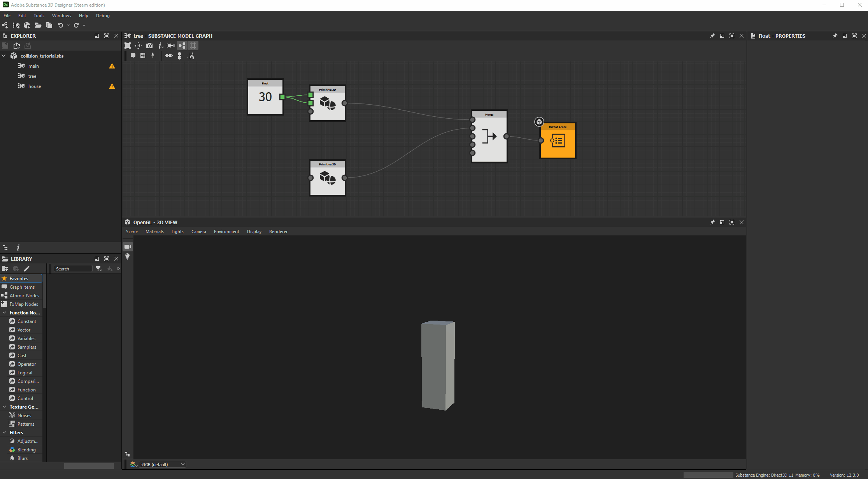Viewport: 868px width, 479px height.
Task: Click the camera screenshot icon in graph toolbar
Action: click(x=149, y=46)
